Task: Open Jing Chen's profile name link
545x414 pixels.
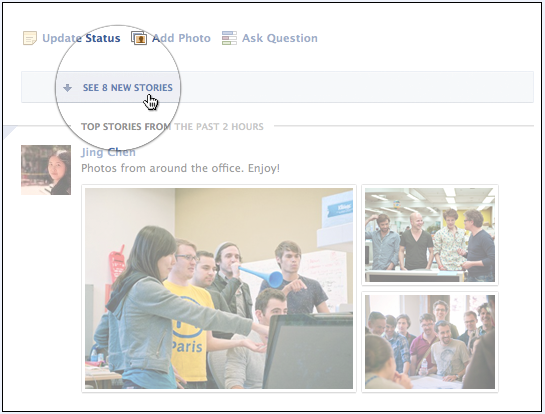Action: (x=108, y=152)
